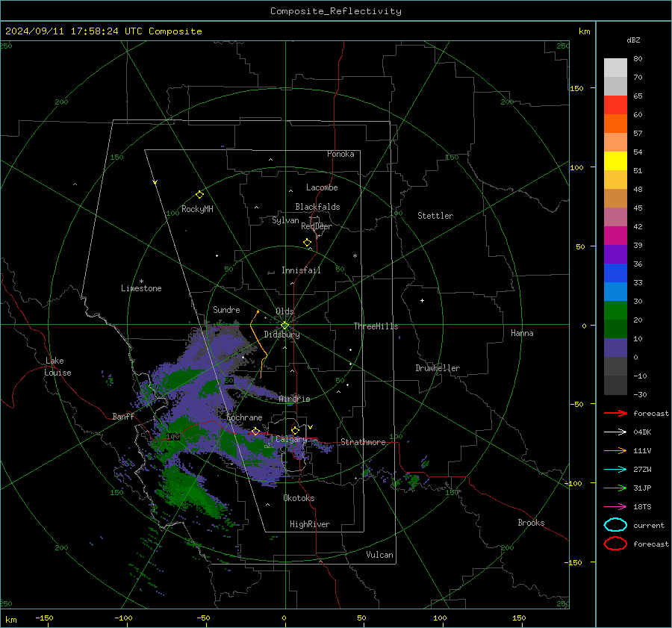672x628 pixels.
Task: Click the dBZ scale heading
Action: [633, 40]
